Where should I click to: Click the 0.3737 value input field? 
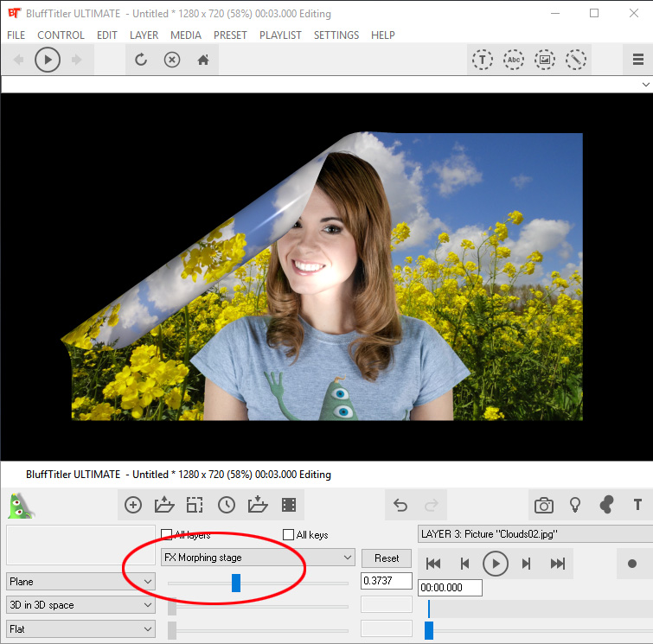pos(386,581)
